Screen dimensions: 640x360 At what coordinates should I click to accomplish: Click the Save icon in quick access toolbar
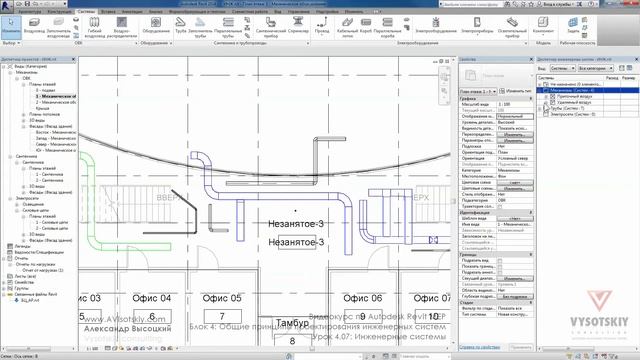(x=27, y=4)
